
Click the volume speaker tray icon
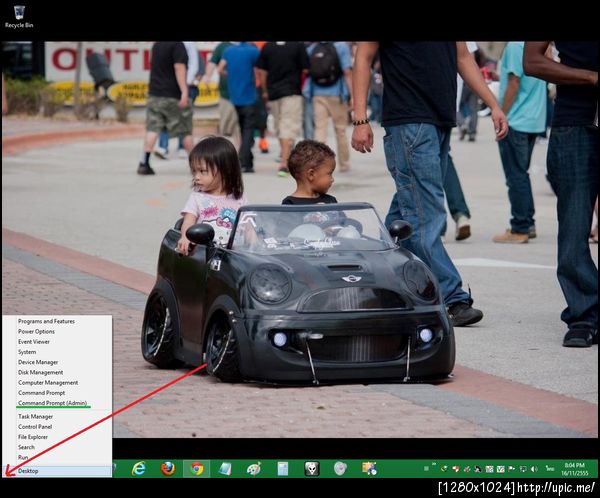click(x=534, y=469)
